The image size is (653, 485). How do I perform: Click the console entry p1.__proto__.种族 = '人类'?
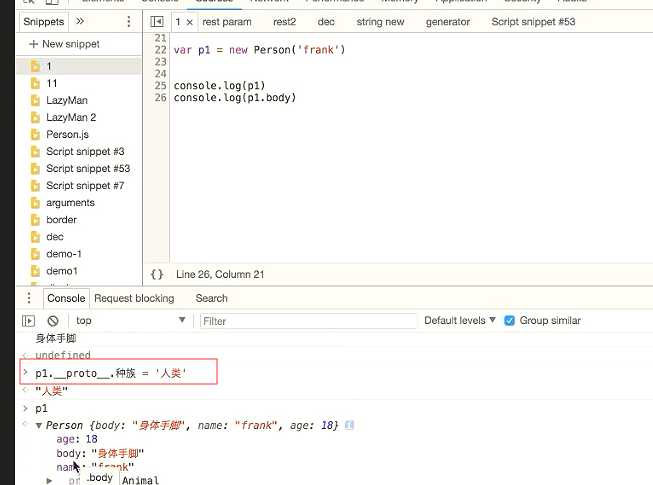pyautogui.click(x=111, y=373)
